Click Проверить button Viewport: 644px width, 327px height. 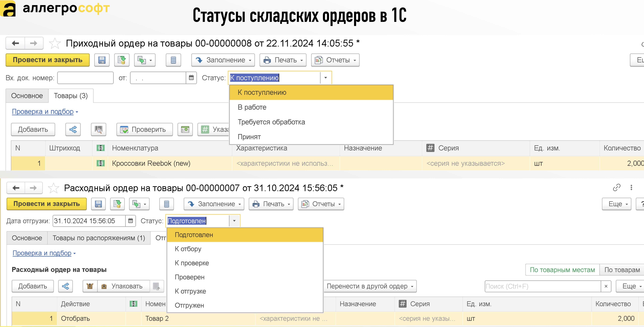click(145, 129)
